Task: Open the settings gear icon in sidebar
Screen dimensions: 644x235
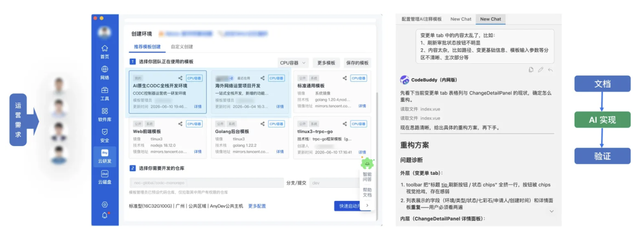Action: 105,204
